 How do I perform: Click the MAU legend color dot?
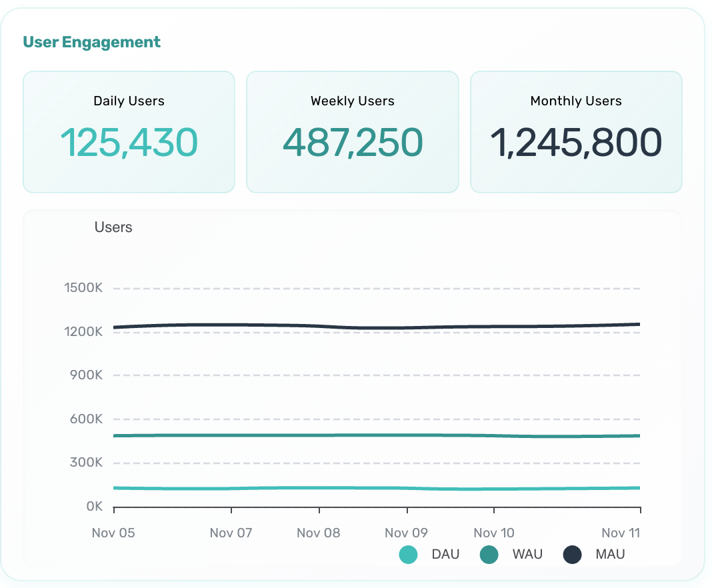(x=572, y=554)
